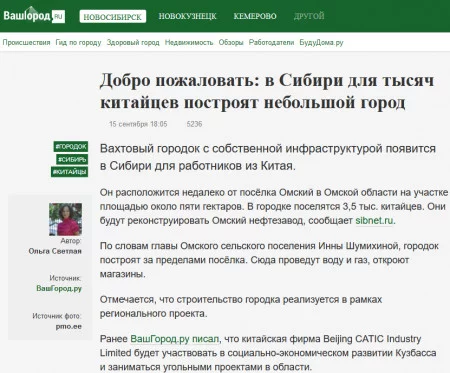The image size is (450, 373).
Task: Open the sibnet.ru link in article
Action: (x=374, y=221)
